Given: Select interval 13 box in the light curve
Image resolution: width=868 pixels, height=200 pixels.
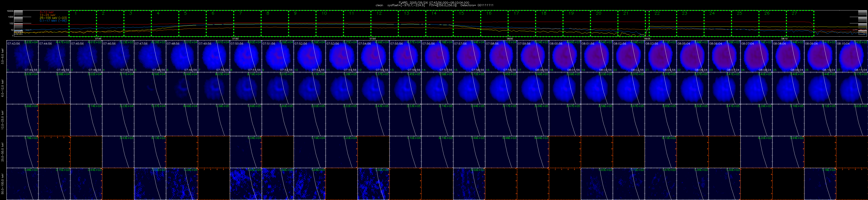Looking at the screenshot, I should [412, 23].
